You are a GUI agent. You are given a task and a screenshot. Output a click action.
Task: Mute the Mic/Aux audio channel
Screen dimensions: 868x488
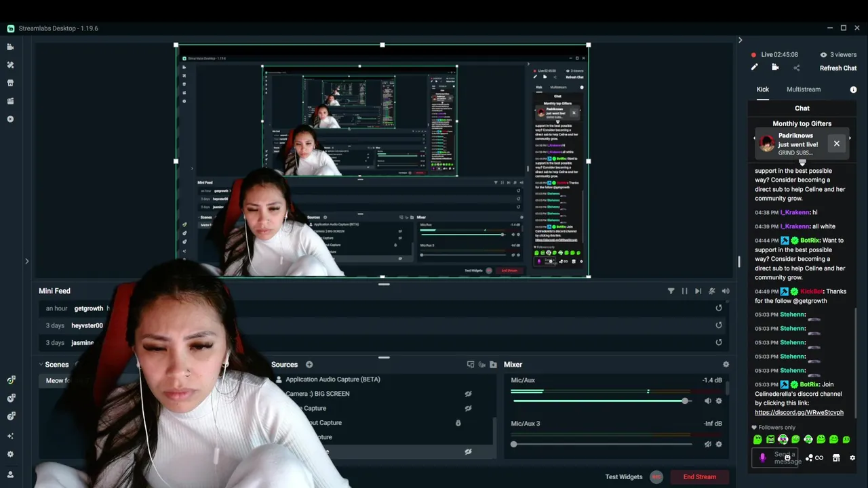[x=707, y=401]
